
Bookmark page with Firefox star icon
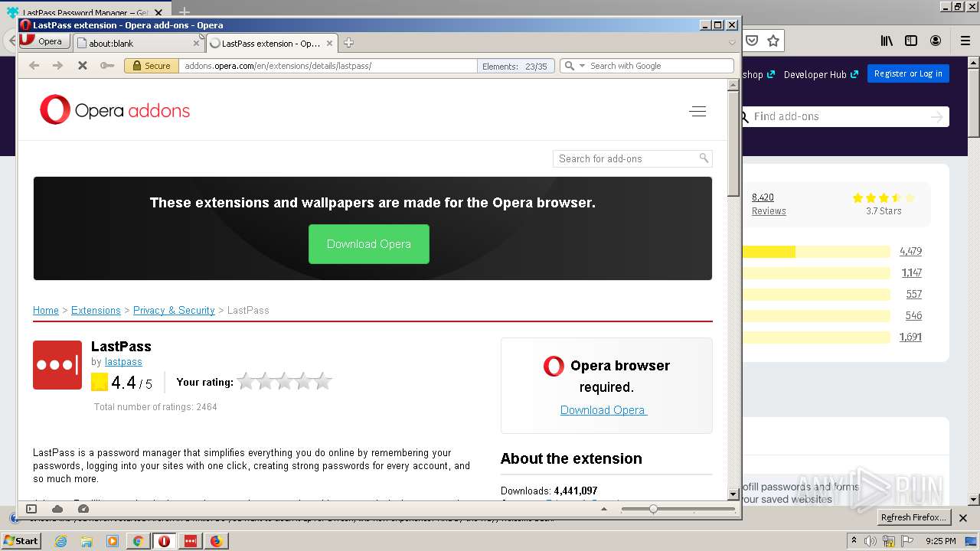773,41
